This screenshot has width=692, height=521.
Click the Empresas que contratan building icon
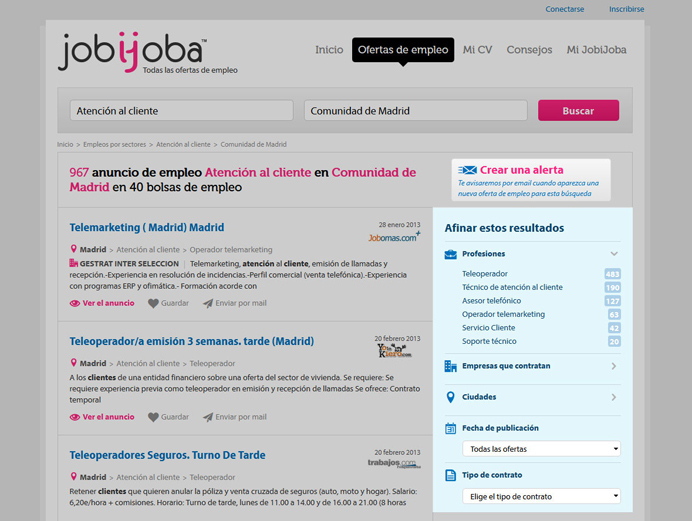450,366
